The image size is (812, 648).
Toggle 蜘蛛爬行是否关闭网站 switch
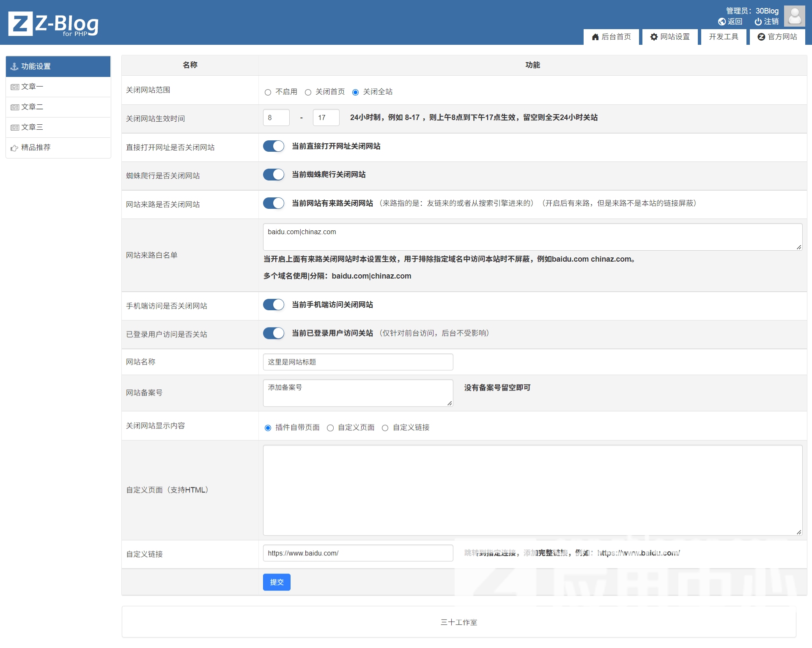click(x=274, y=175)
